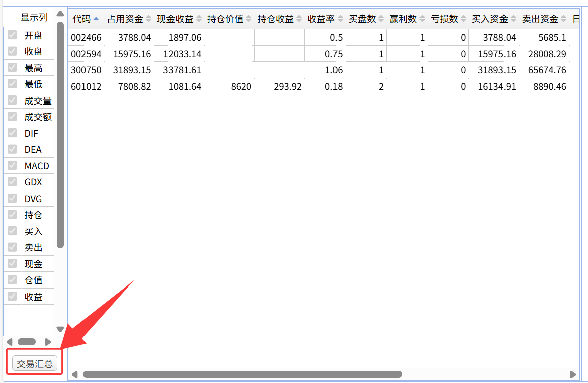The width and height of the screenshot is (588, 383).
Task: Toggle the DEA column checkbox
Action: pos(12,149)
